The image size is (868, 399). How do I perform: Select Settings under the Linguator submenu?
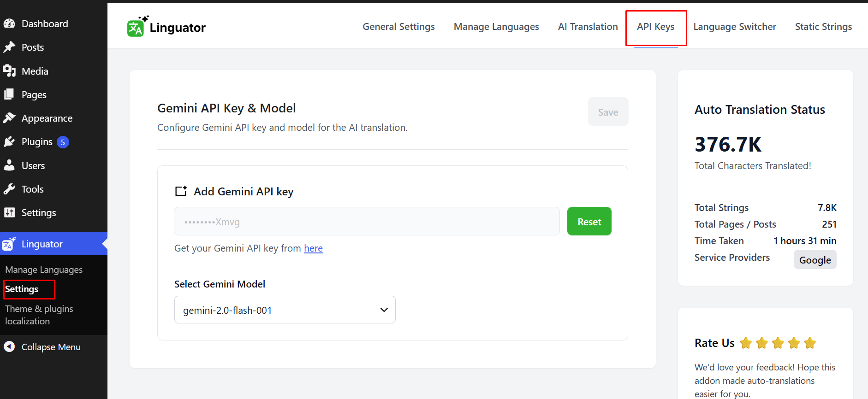coord(22,289)
